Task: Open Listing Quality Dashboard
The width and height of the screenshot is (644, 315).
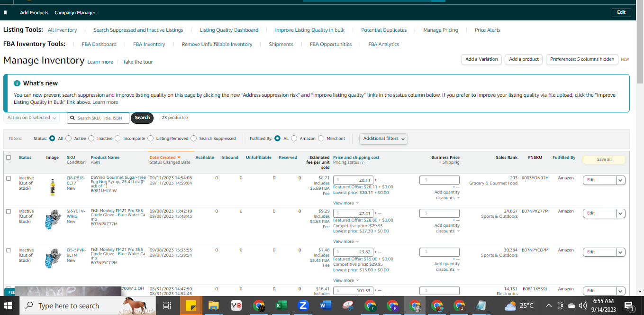Action: point(229,30)
